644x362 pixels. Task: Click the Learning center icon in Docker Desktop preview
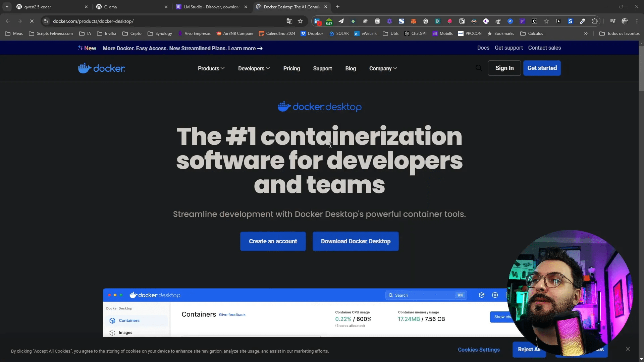(x=482, y=295)
